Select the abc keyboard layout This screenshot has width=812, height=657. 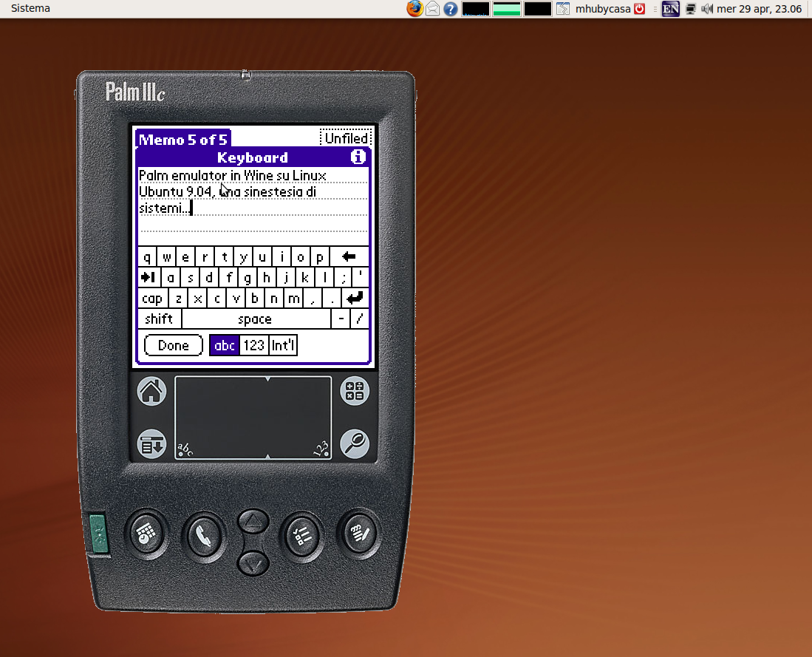(224, 346)
